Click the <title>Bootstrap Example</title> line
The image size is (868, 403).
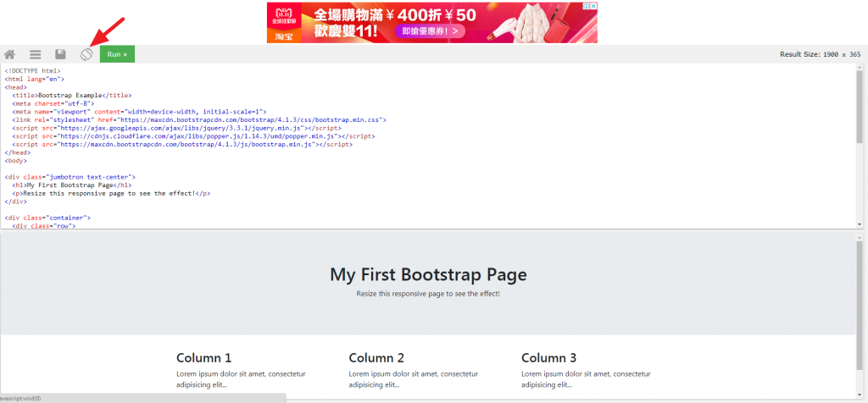(x=71, y=95)
